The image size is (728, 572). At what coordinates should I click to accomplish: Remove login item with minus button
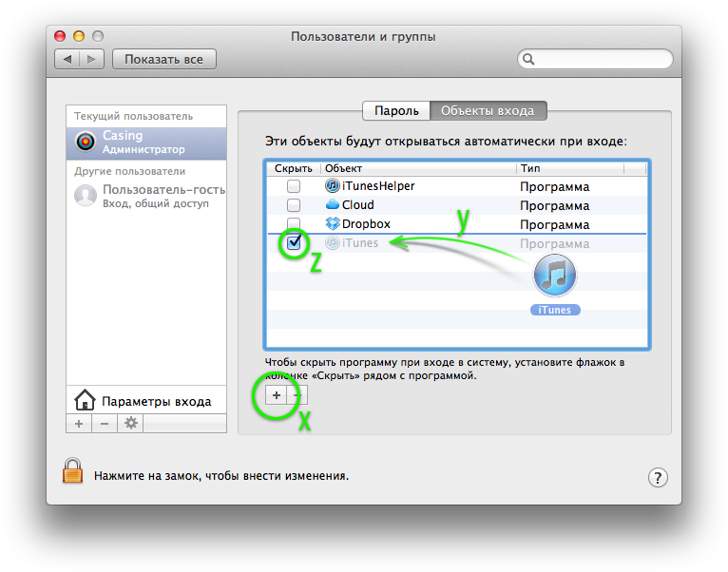[297, 395]
